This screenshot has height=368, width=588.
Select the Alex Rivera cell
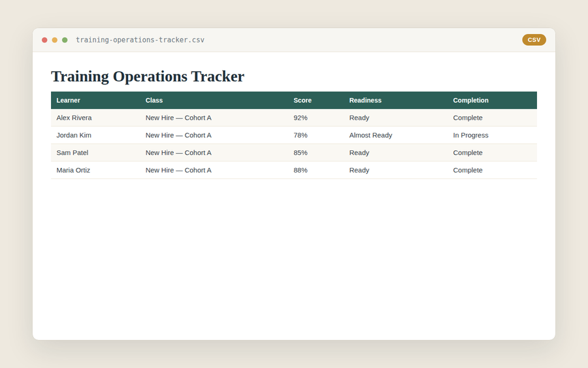coord(95,118)
